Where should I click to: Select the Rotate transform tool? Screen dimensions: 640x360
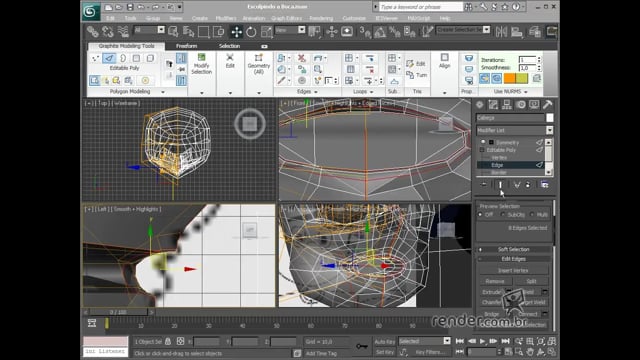pyautogui.click(x=251, y=31)
